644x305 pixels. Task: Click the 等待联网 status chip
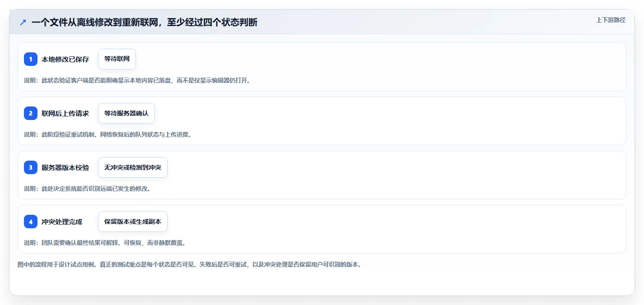(117, 59)
